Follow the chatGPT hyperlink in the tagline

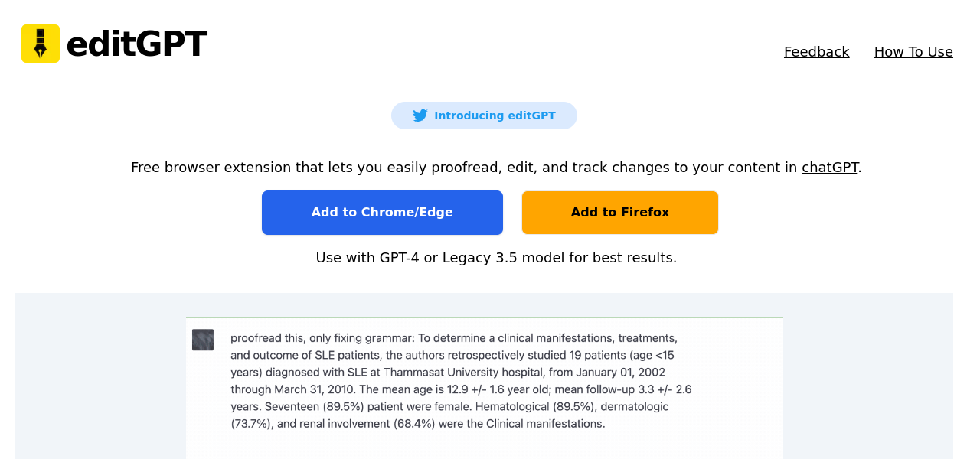tap(829, 168)
